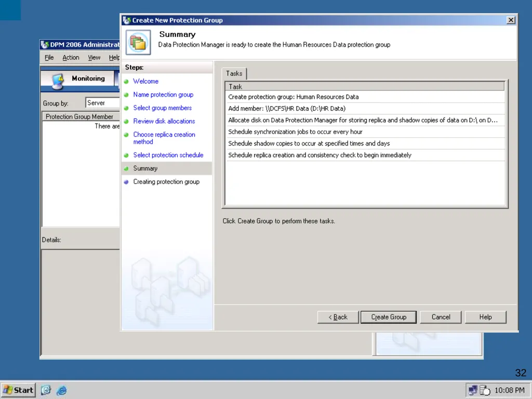The image size is (532, 399).
Task: Click the wizard icon in Create New Protection Group title bar
Action: pyautogui.click(x=127, y=20)
